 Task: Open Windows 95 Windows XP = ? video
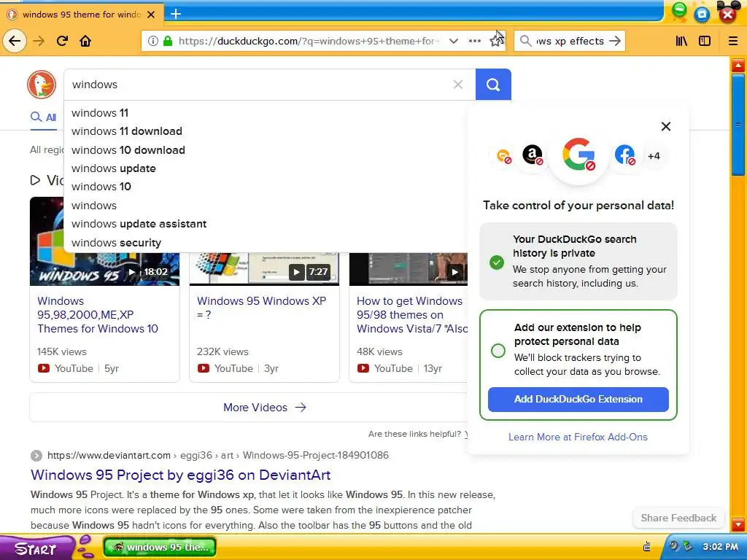coord(262,308)
